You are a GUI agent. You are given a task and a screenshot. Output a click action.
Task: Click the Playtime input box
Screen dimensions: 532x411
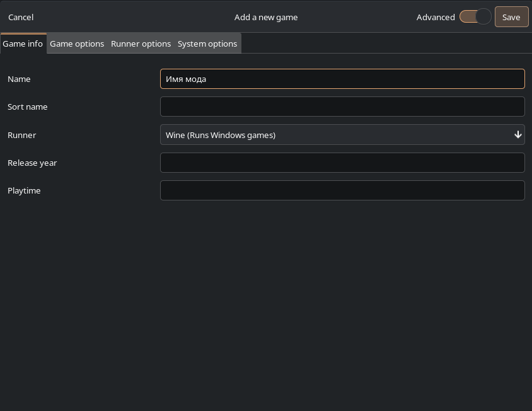[x=342, y=190]
